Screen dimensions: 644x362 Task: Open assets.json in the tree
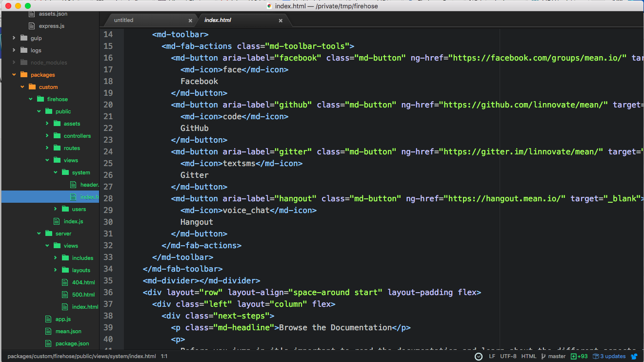tap(53, 14)
